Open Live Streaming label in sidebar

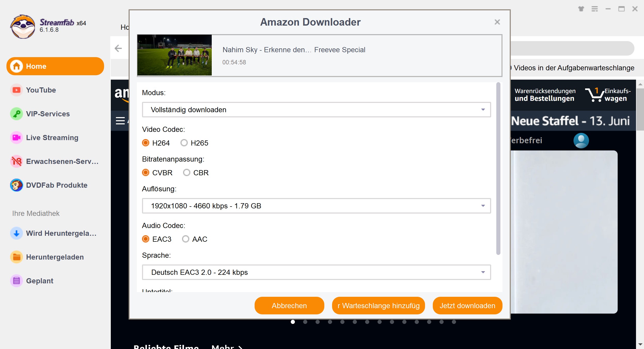tap(52, 138)
